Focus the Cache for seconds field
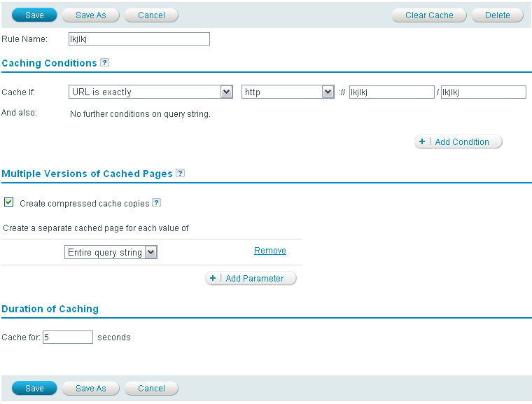This screenshot has width=532, height=404. tap(68, 337)
